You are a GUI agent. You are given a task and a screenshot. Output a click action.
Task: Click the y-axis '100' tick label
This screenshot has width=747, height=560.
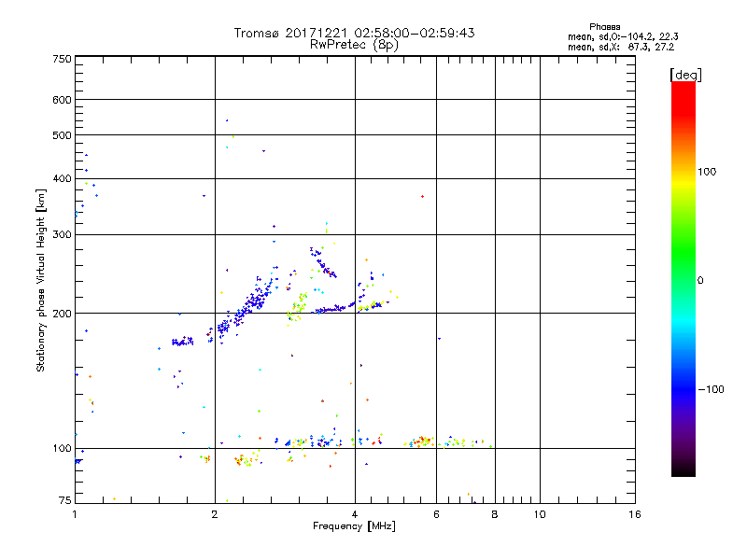tap(62, 449)
